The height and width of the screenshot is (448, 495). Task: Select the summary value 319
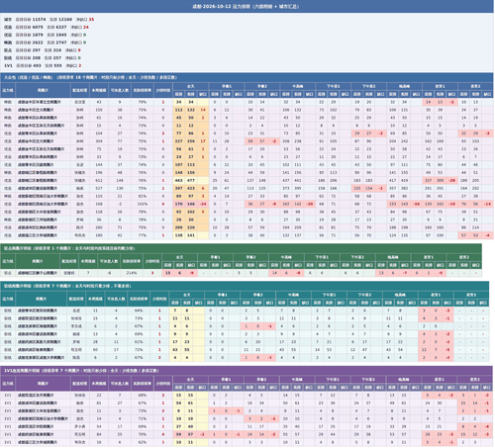tap(57, 50)
